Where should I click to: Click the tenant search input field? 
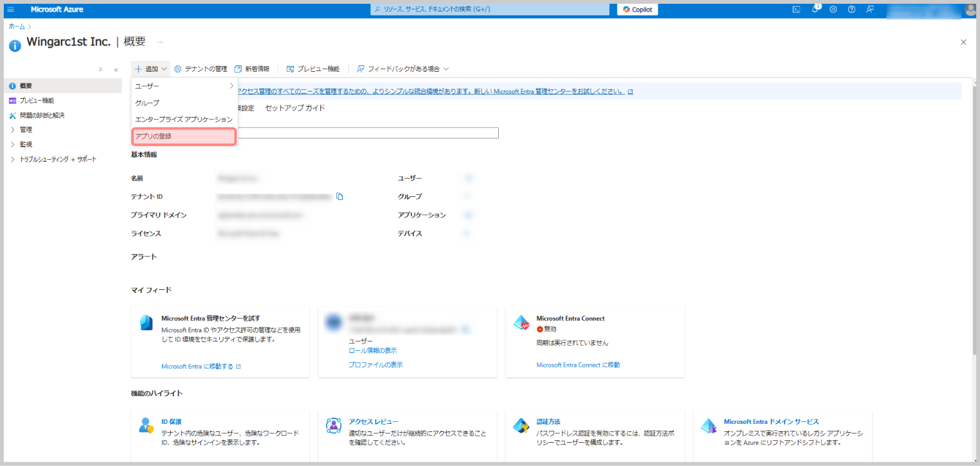pos(367,133)
